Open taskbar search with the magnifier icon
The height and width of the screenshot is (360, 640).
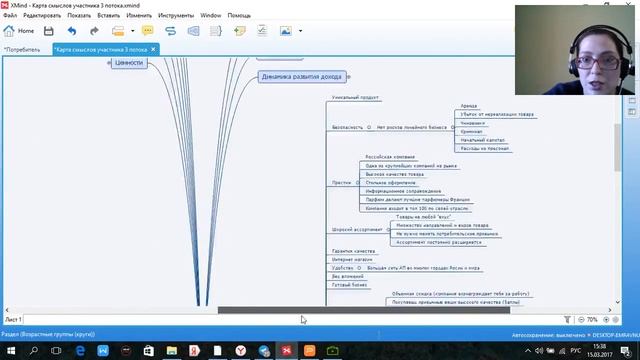(34, 351)
